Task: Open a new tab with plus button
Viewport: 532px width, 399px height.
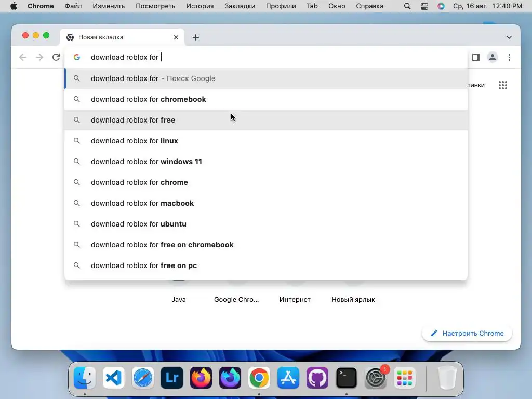Action: point(196,37)
